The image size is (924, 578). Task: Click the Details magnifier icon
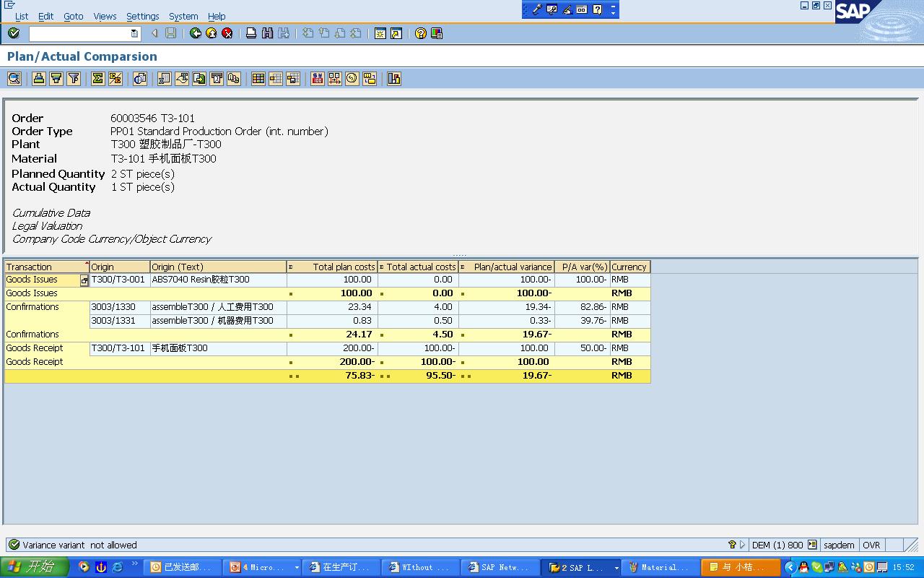click(14, 79)
